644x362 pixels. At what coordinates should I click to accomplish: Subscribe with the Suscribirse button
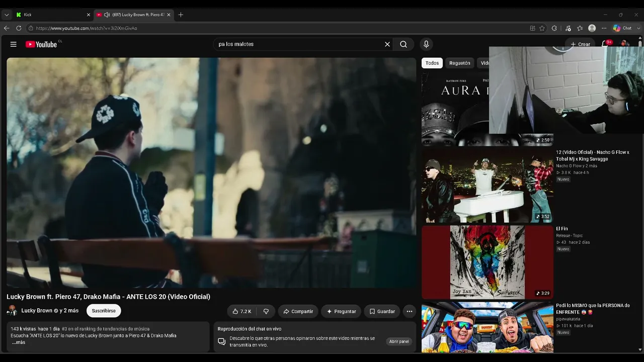pyautogui.click(x=104, y=311)
